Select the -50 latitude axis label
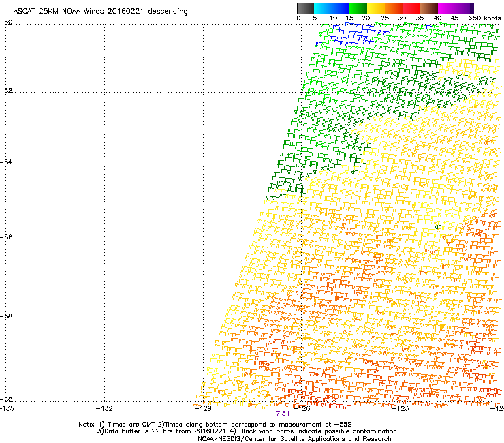This screenshot has height=443, width=504. pos(6,22)
